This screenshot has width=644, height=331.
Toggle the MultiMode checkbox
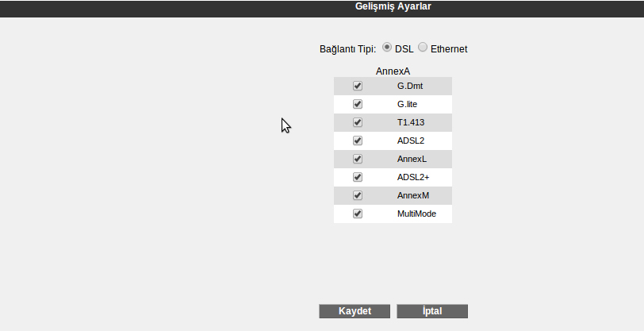358,214
